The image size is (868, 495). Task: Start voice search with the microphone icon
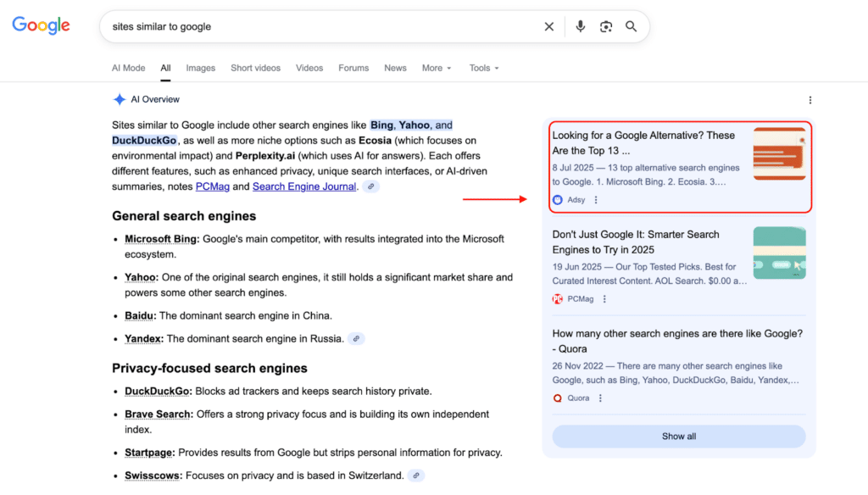(581, 26)
